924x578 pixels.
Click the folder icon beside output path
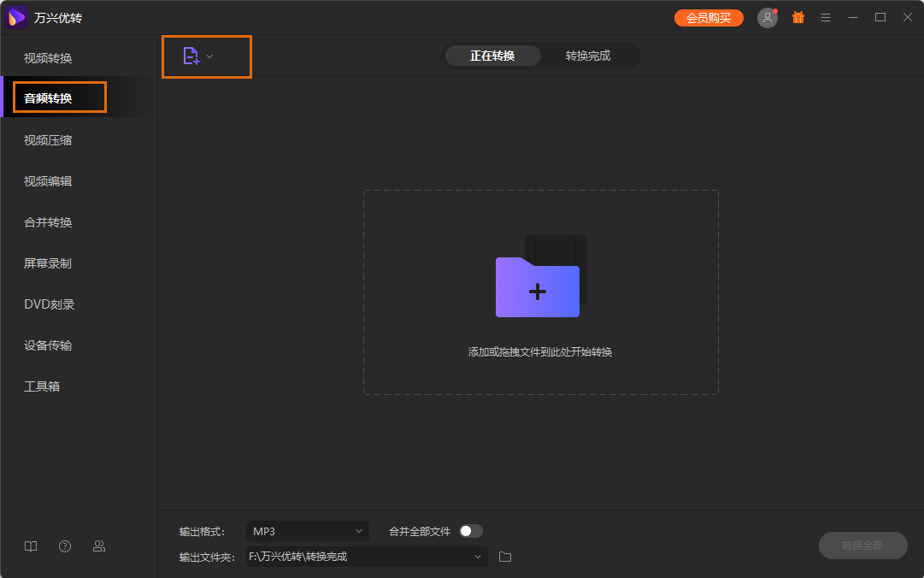coord(504,556)
